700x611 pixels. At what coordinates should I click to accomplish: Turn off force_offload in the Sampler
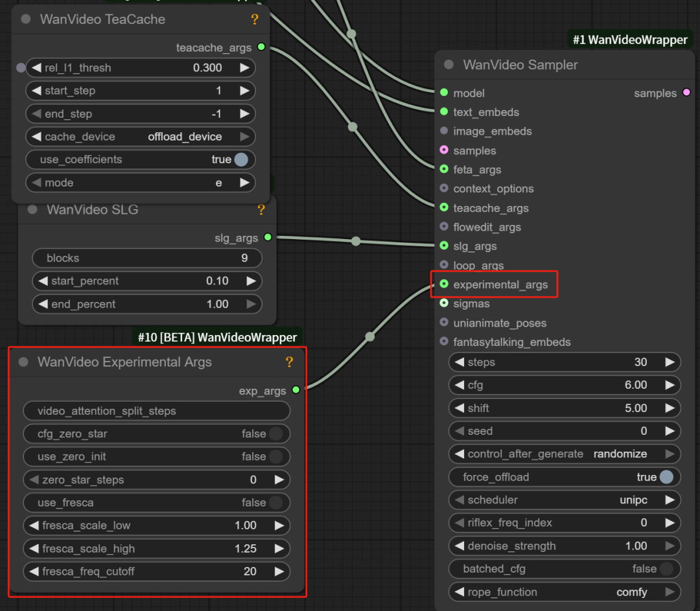666,478
